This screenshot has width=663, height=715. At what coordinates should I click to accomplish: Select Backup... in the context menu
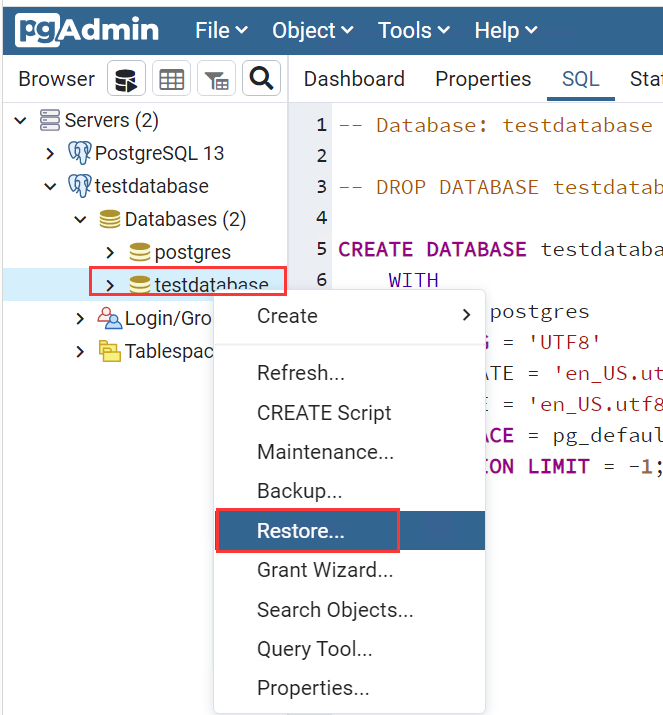pyautogui.click(x=299, y=491)
